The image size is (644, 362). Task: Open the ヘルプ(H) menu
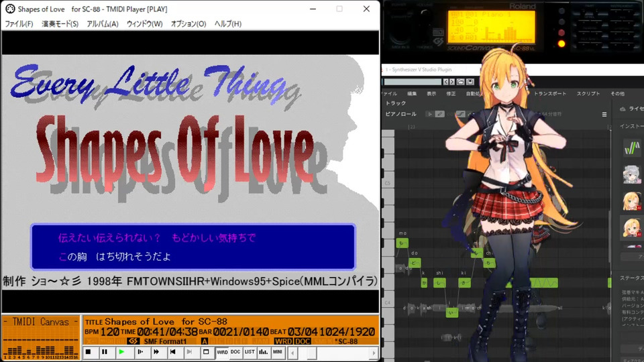[228, 24]
